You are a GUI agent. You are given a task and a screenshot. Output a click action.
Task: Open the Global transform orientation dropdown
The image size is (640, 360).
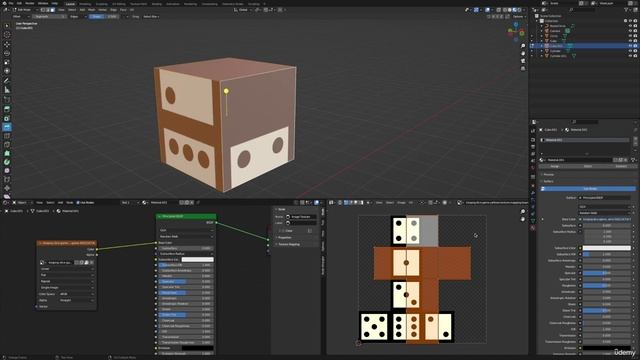pos(244,10)
